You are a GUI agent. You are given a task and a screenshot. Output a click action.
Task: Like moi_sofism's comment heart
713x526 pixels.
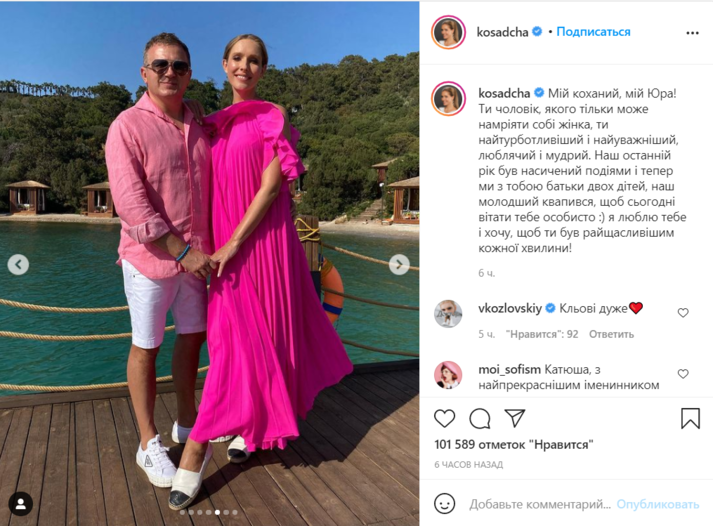pos(683,374)
